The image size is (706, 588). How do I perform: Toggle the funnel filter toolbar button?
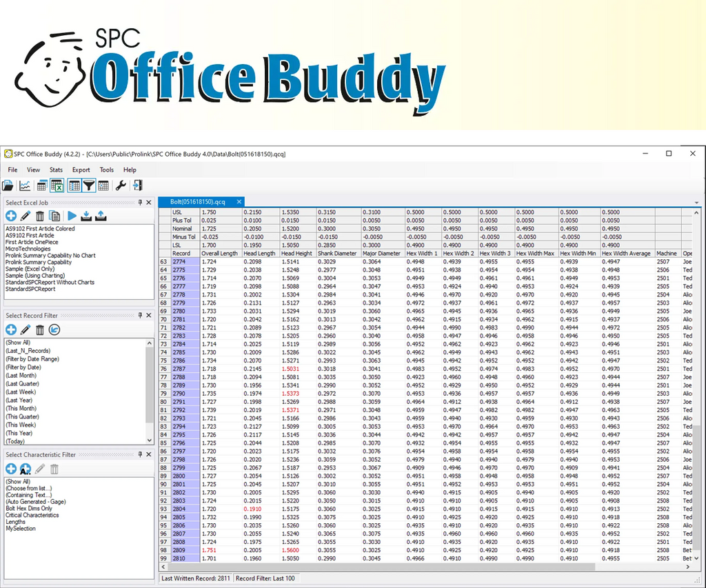(x=89, y=185)
